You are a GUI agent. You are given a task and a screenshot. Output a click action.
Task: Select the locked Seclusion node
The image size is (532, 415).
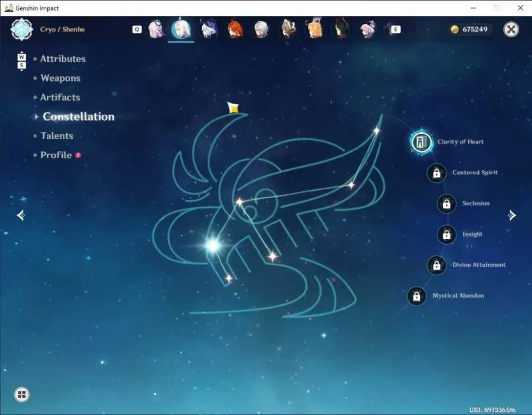(x=446, y=204)
